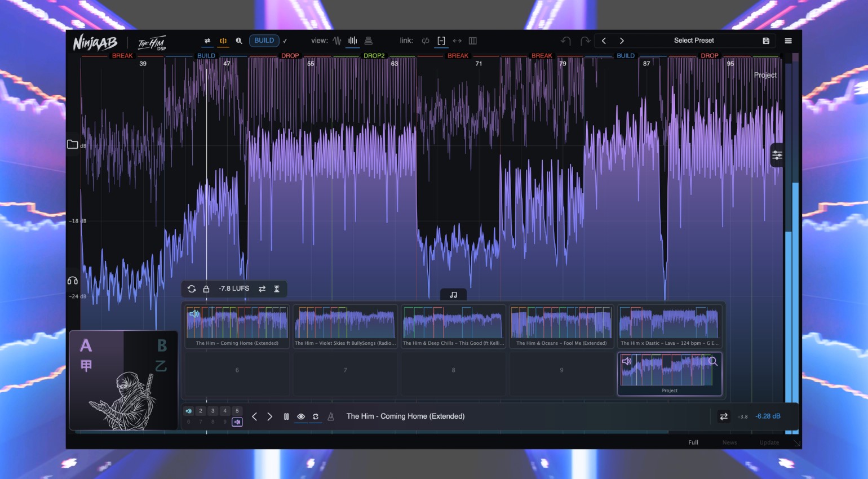Toggle the eye visibility icon
The height and width of the screenshot is (479, 868).
[301, 416]
